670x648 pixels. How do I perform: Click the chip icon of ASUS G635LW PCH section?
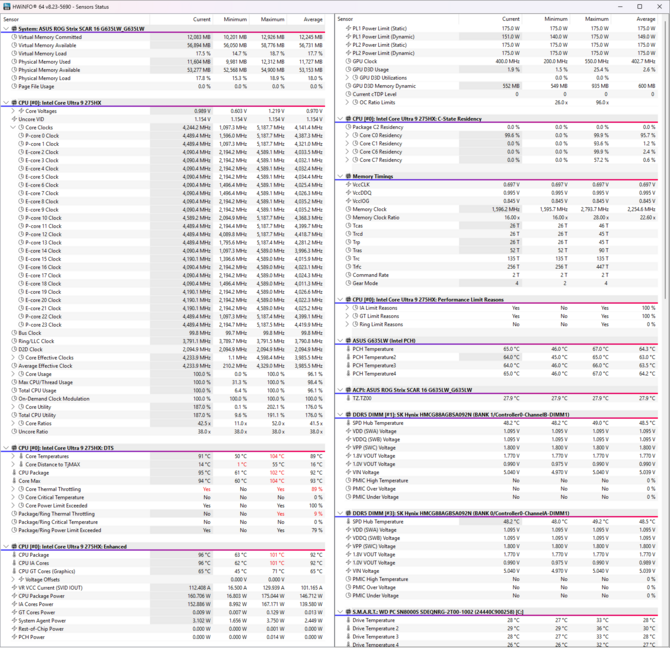(348, 340)
